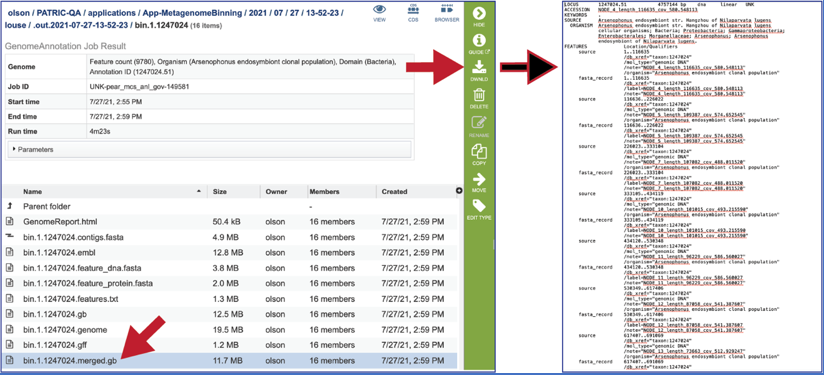
Task: Open the genome BROWSER icon
Action: tap(447, 9)
